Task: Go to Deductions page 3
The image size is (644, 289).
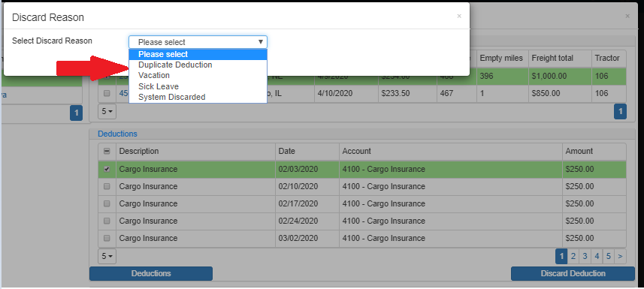Action: click(x=585, y=257)
